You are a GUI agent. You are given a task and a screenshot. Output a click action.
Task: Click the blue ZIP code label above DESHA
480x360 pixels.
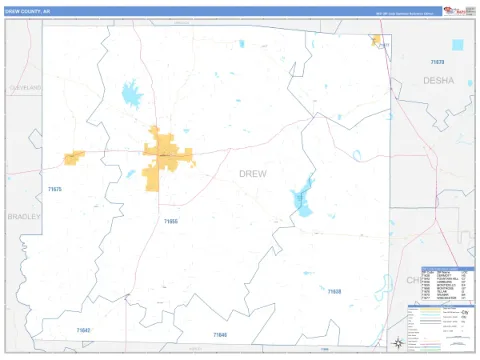437,62
